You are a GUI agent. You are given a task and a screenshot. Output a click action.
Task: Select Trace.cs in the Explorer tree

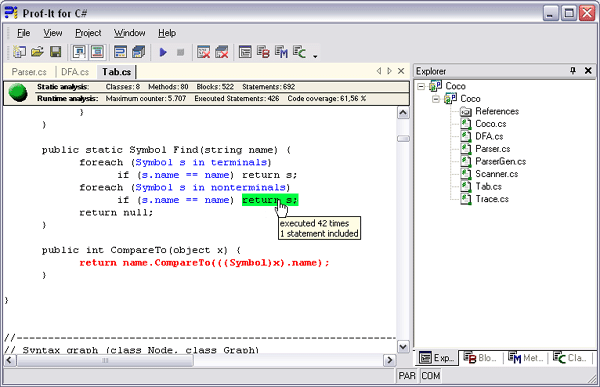(x=492, y=199)
